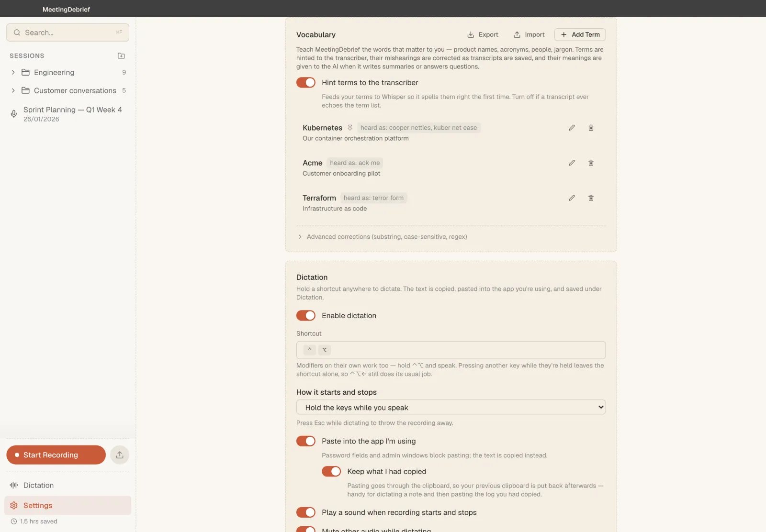Delete the Terraform term with trash icon
Viewport: 766px width, 532px height.
click(591, 198)
